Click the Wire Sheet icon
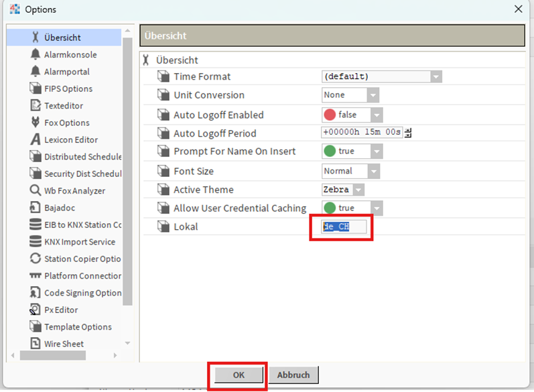Screen dimensions: 534x392 pos(35,343)
